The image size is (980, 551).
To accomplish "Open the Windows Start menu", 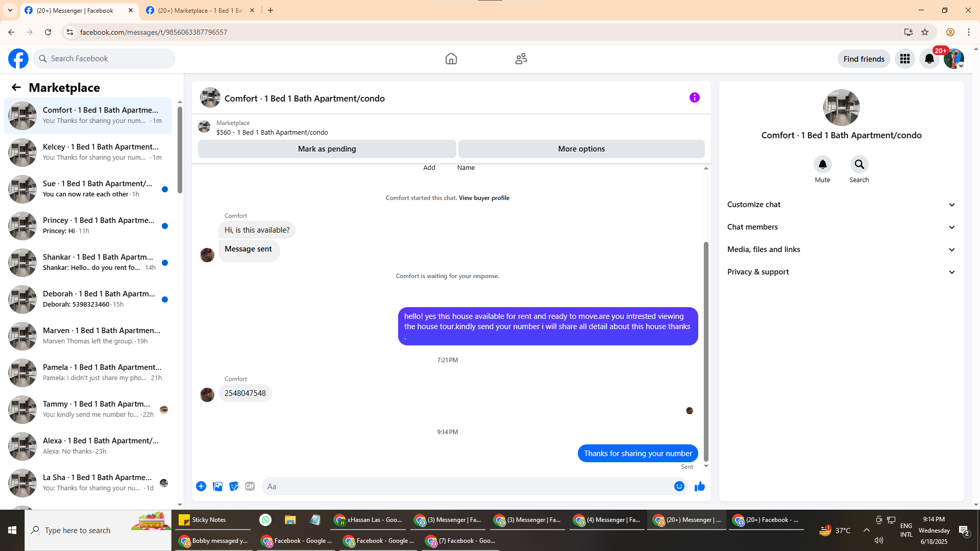I will pyautogui.click(x=12, y=530).
